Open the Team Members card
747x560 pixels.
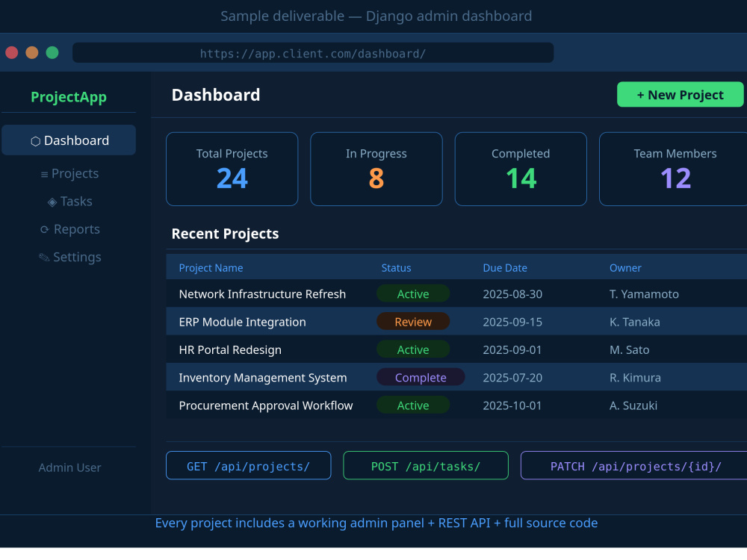pos(673,169)
